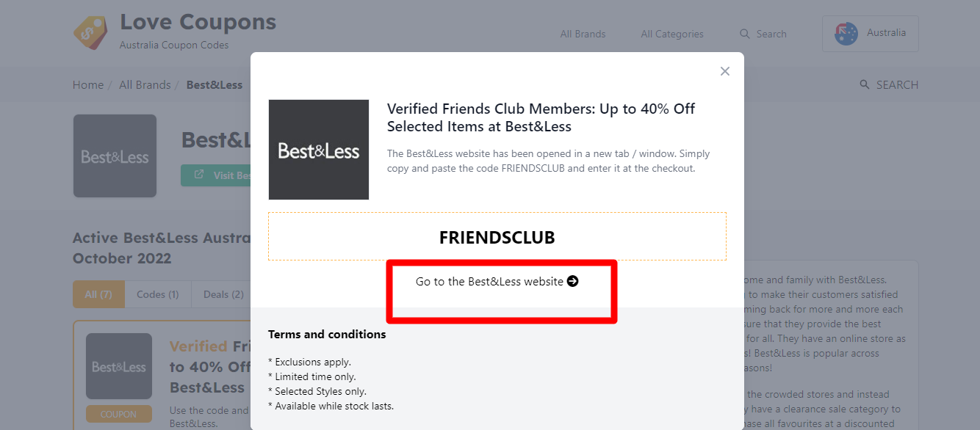Viewport: 980px width, 430px height.
Task: Select the All (7) tab
Action: (x=98, y=294)
